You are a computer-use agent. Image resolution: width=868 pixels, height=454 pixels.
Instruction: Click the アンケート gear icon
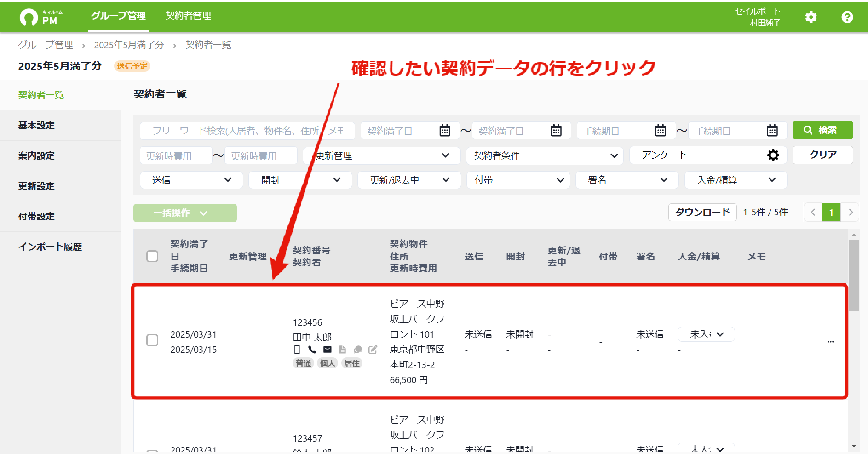(773, 155)
